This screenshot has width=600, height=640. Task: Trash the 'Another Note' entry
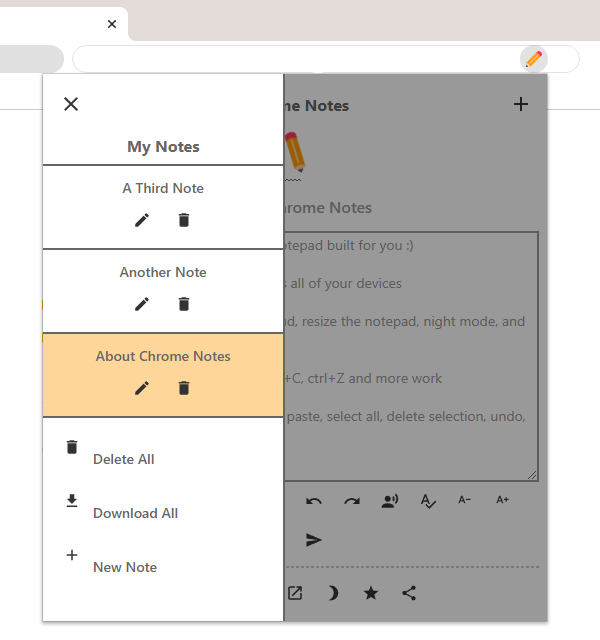pyautogui.click(x=184, y=304)
